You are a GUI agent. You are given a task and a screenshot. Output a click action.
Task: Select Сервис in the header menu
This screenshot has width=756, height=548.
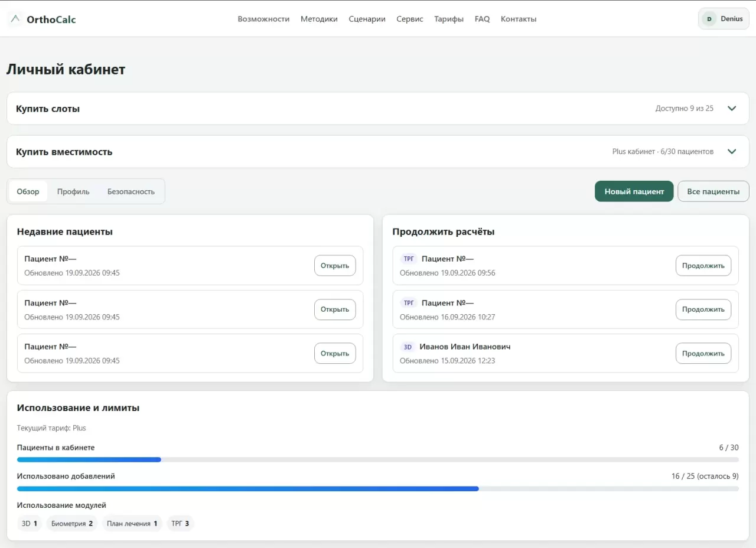click(410, 19)
